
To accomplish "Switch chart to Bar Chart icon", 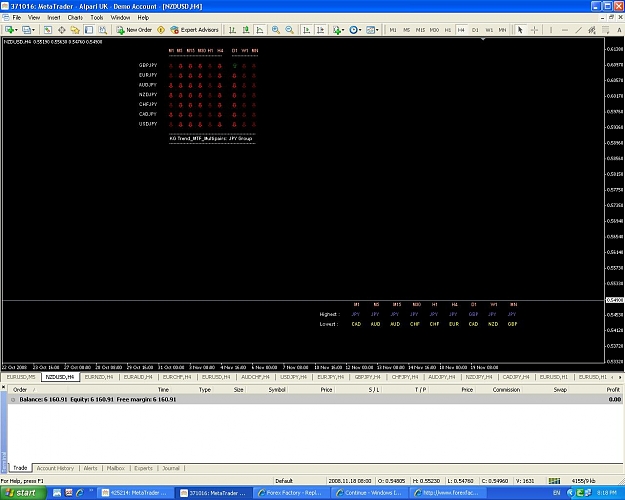I will pyautogui.click(x=232, y=30).
